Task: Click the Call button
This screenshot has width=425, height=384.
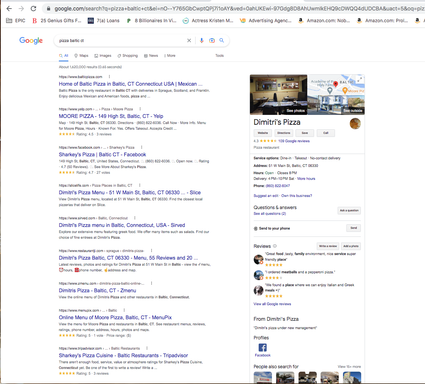Action: tap(326, 133)
